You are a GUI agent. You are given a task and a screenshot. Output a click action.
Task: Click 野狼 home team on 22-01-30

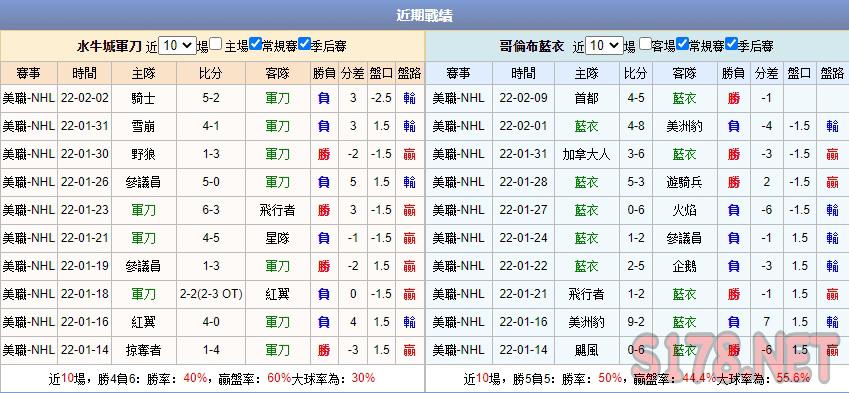pyautogui.click(x=143, y=154)
